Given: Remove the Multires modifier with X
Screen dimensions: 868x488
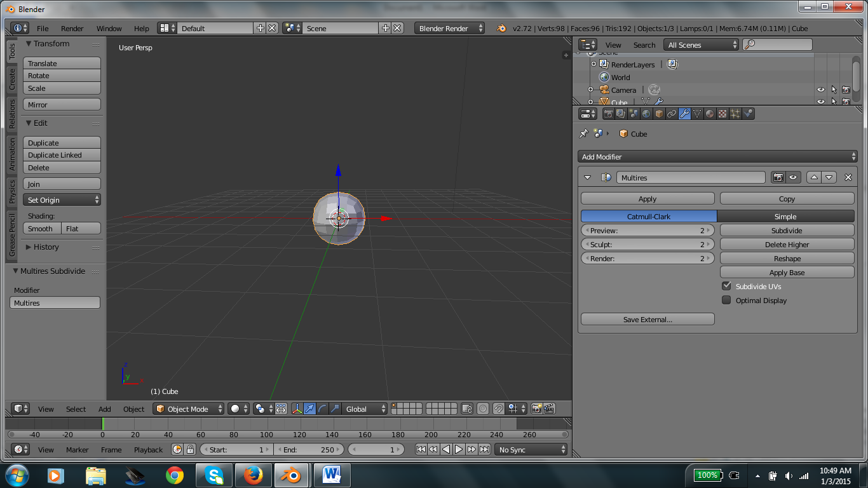Looking at the screenshot, I should tap(848, 178).
